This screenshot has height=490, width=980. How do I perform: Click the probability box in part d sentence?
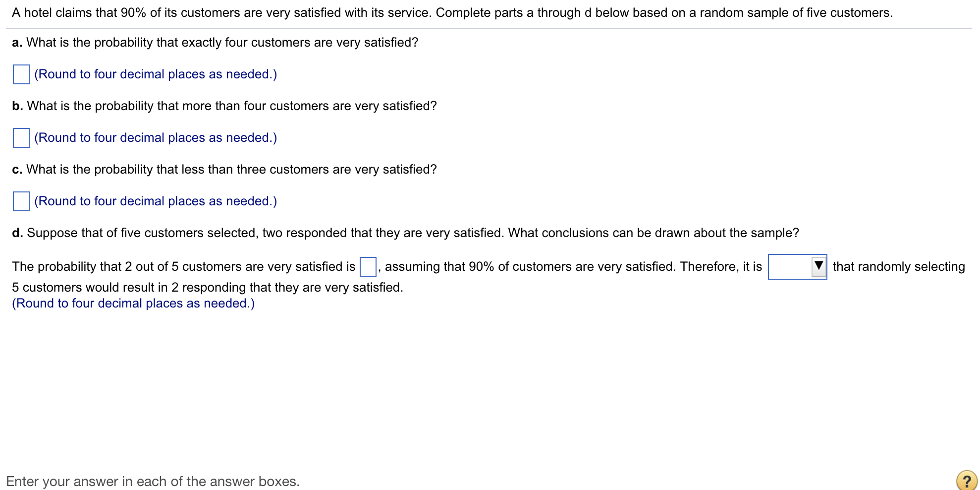click(368, 267)
